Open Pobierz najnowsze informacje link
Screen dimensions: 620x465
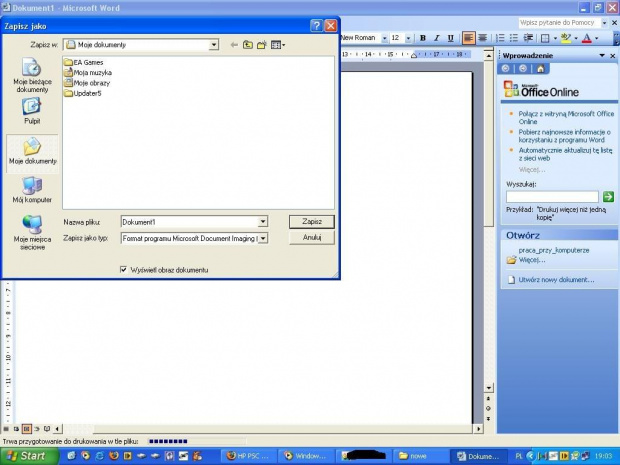click(565, 136)
